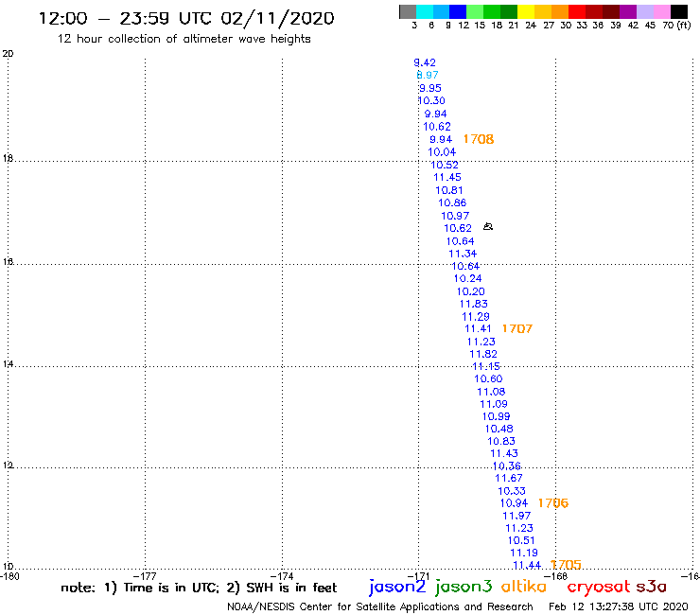
Task: Click the '10.33' wave height value
Action: (512, 491)
